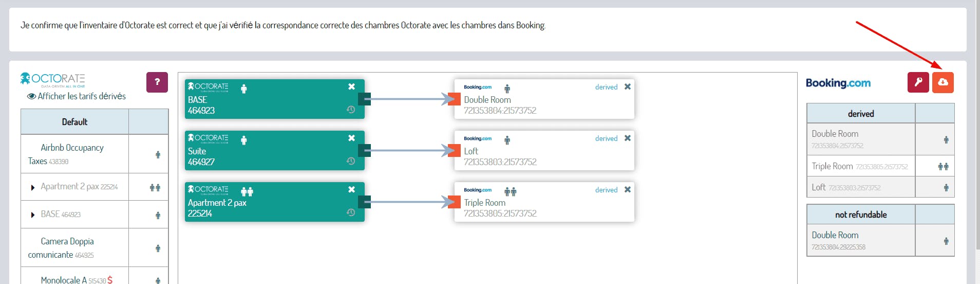Click the Triple Room 721353805 card title
Image resolution: width=980 pixels, height=284 pixels.
pos(485,203)
